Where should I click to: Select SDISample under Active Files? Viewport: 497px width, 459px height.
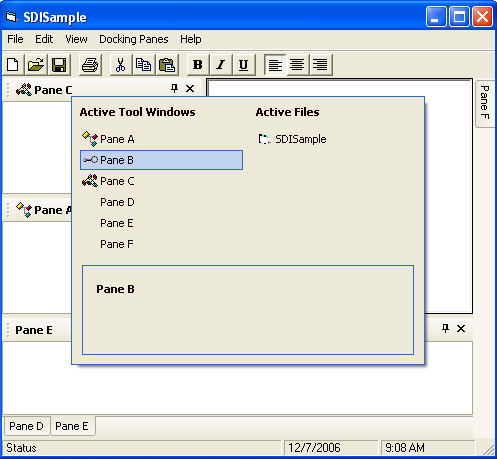point(292,139)
